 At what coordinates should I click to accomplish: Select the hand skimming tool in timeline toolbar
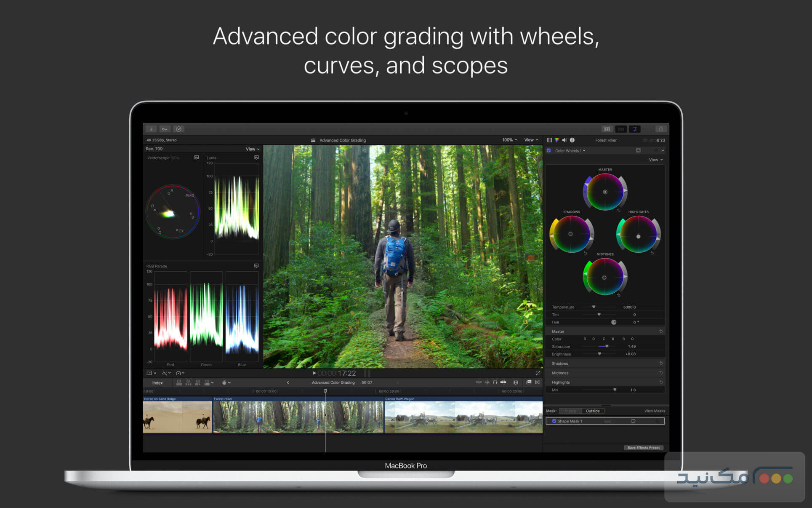click(224, 382)
